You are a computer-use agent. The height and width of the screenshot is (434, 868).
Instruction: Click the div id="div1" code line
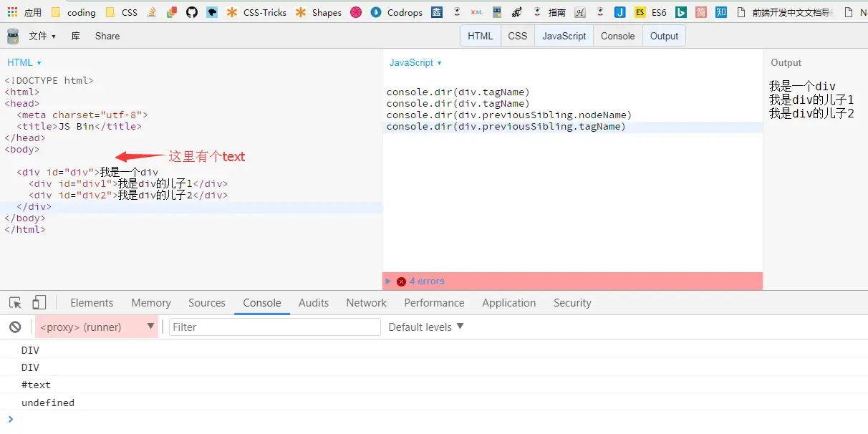tap(128, 184)
